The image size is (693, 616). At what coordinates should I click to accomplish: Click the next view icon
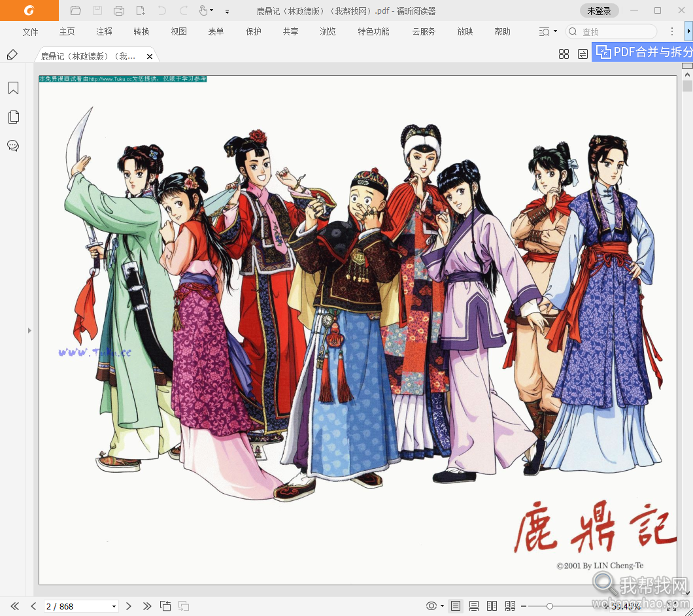point(184,606)
